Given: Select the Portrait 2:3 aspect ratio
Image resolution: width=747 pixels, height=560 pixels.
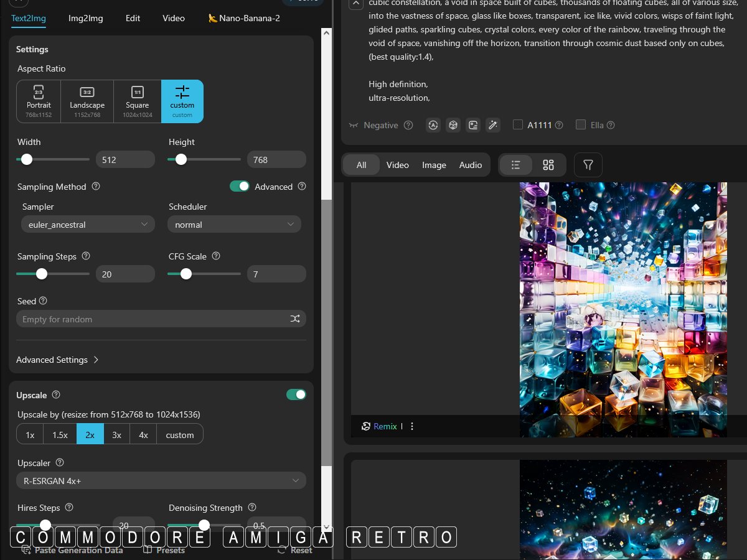Looking at the screenshot, I should click(x=39, y=101).
